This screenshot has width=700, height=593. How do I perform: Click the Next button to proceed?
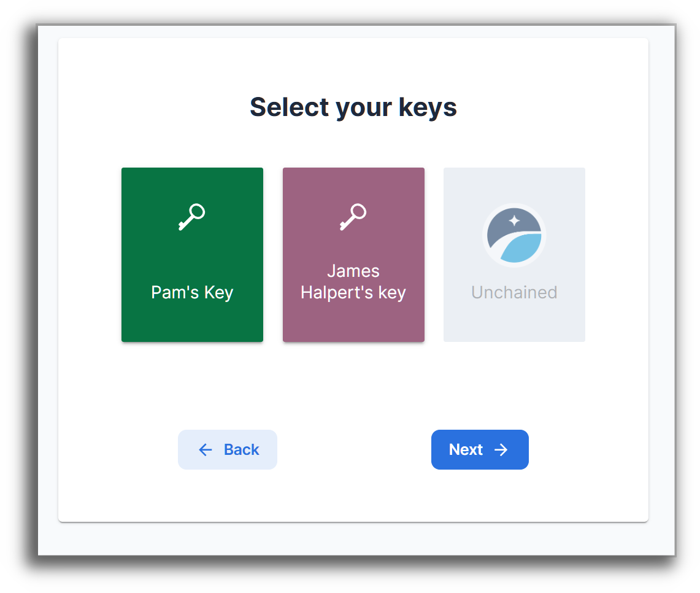point(480,449)
